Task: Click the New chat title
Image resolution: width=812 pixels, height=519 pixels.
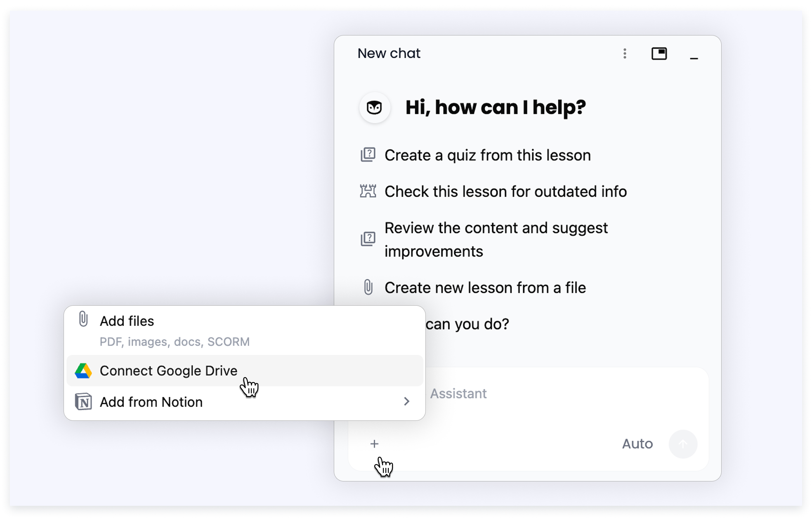Action: coord(389,53)
